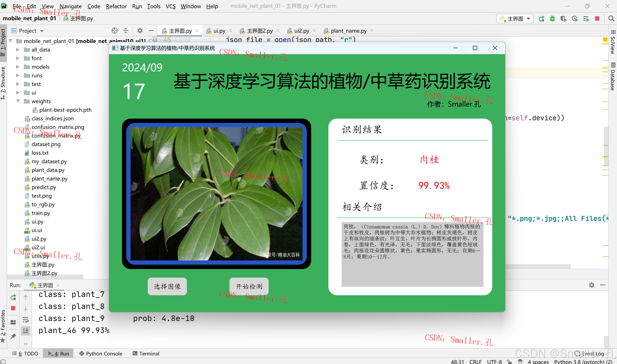Screen dimensions: 617x364
Task: Collapse mobile_net_plant_01 root folder
Action: point(11,41)
